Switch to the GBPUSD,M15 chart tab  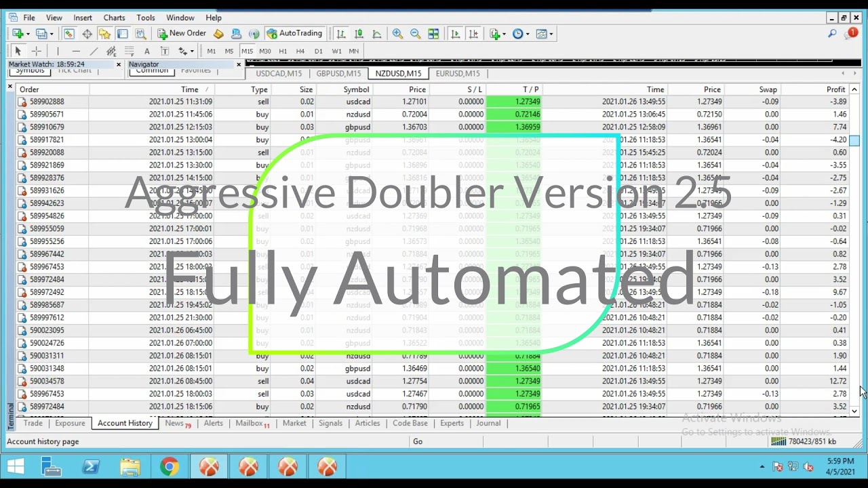tap(338, 73)
